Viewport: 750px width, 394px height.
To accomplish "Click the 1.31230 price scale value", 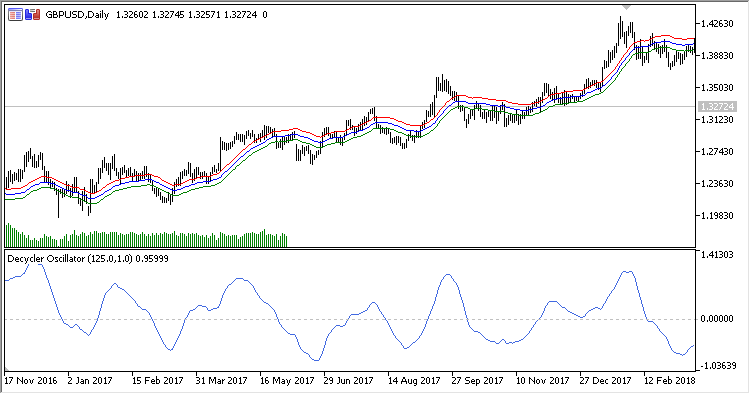I will coord(717,120).
